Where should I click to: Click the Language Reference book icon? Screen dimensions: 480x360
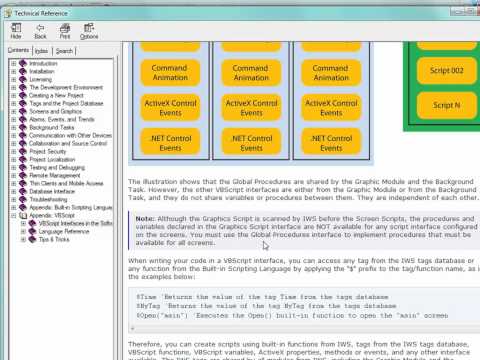pos(32,231)
